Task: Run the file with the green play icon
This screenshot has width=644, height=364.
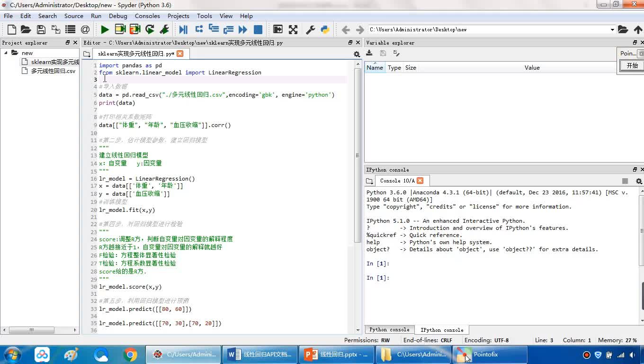Action: [x=105, y=29]
